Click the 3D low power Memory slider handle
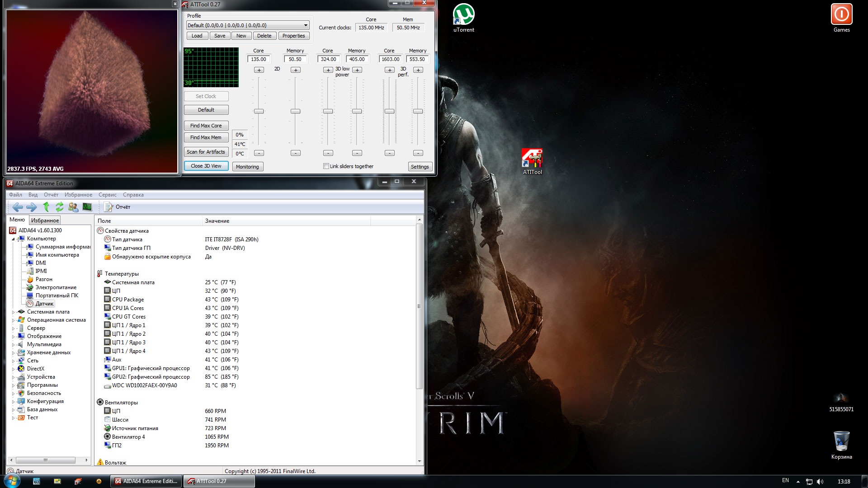 (357, 111)
